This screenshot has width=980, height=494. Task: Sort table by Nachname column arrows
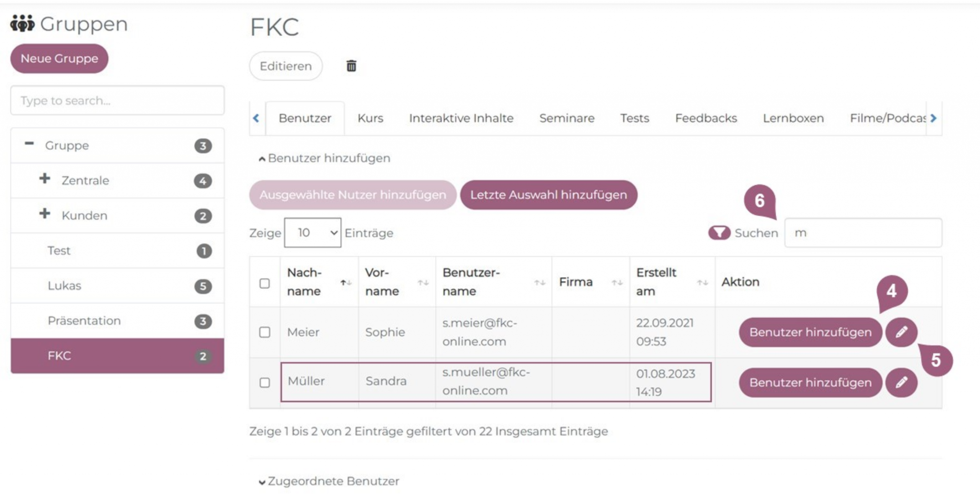[346, 283]
